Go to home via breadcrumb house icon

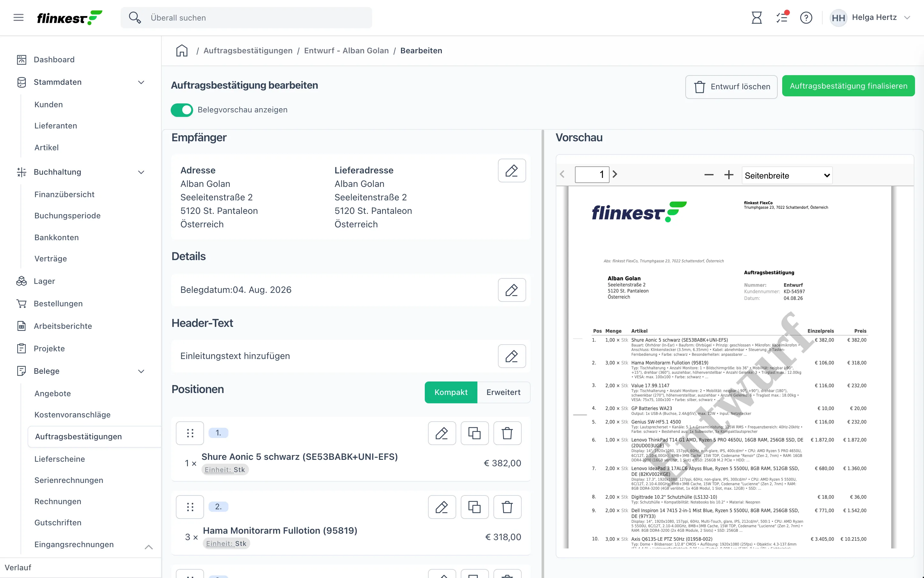[182, 50]
